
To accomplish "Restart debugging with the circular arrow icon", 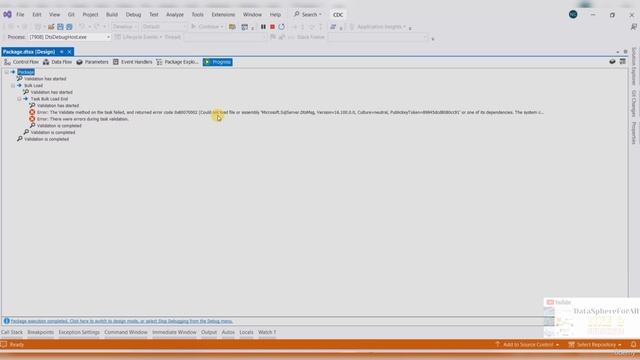I will pos(282,27).
